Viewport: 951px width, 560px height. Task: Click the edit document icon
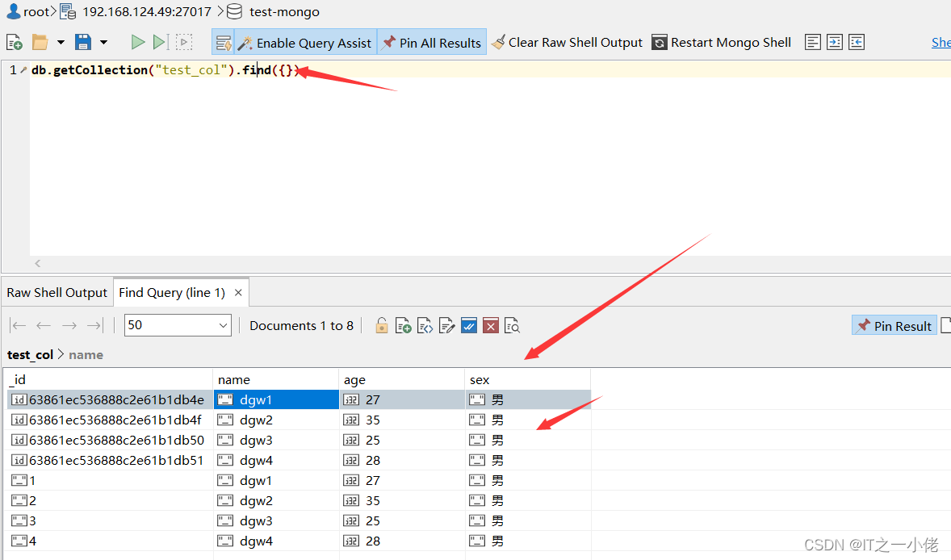[447, 325]
